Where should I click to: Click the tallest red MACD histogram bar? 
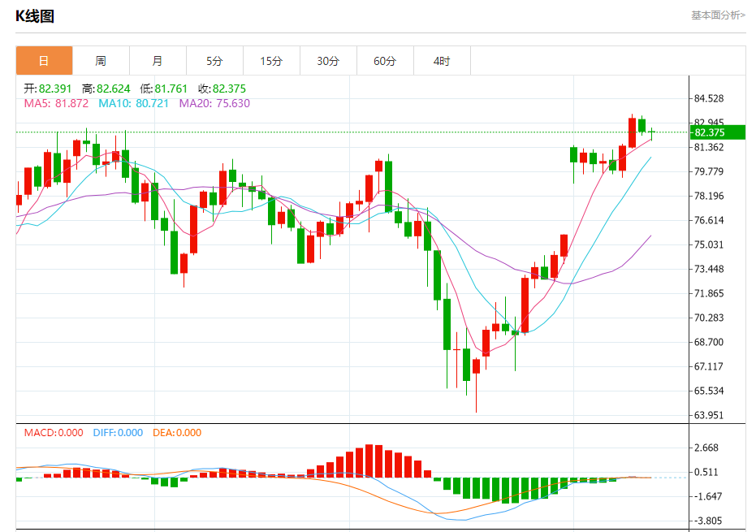[369, 461]
